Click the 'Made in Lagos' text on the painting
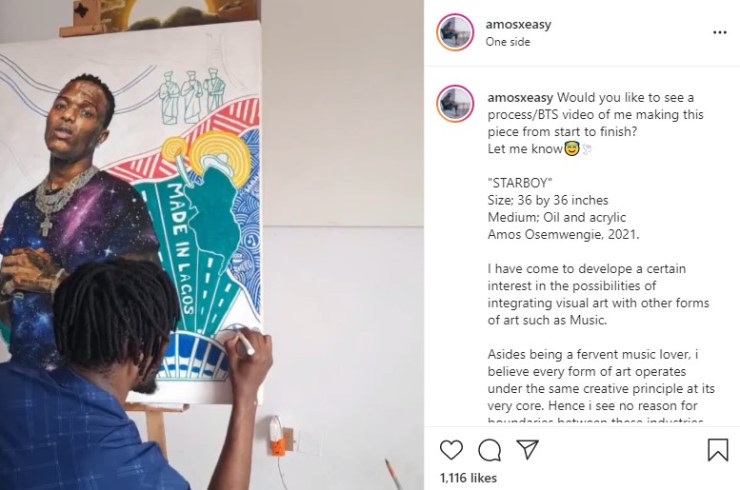 [181, 247]
